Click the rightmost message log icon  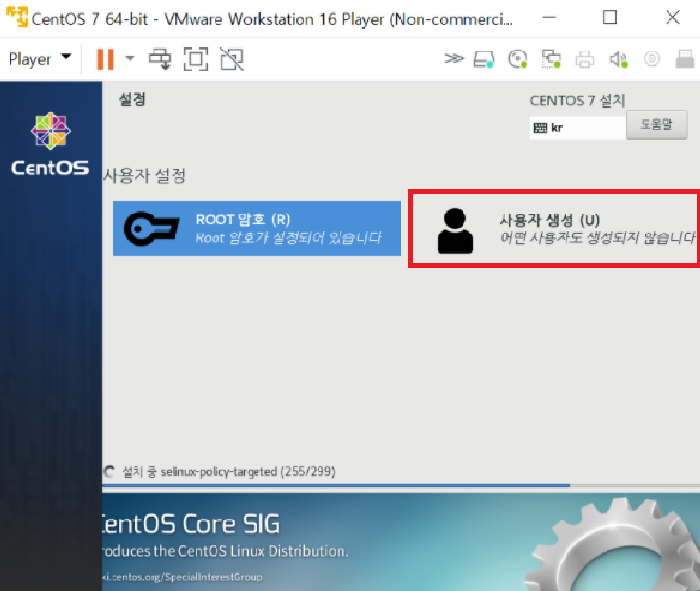685,59
